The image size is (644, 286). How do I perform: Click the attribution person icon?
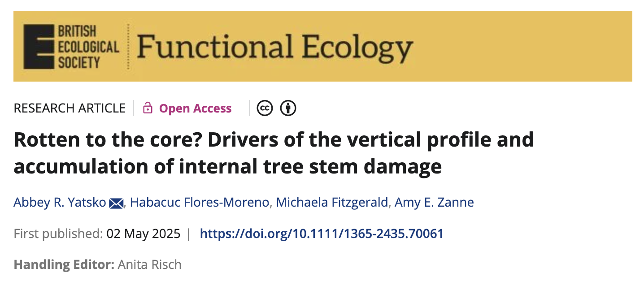point(288,108)
